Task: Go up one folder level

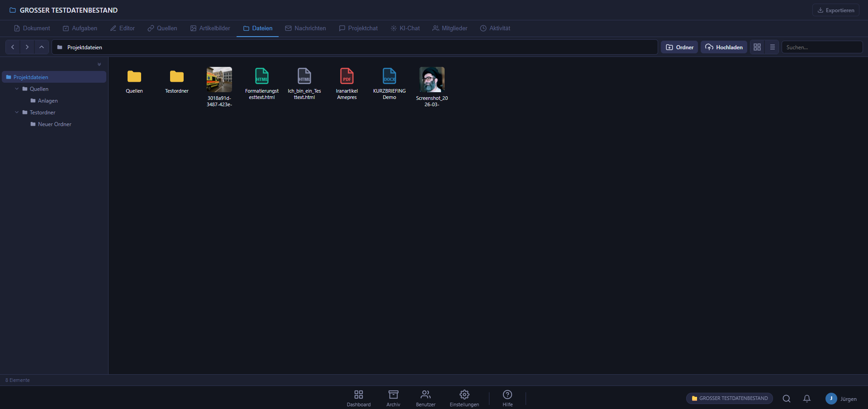Action: click(x=42, y=47)
